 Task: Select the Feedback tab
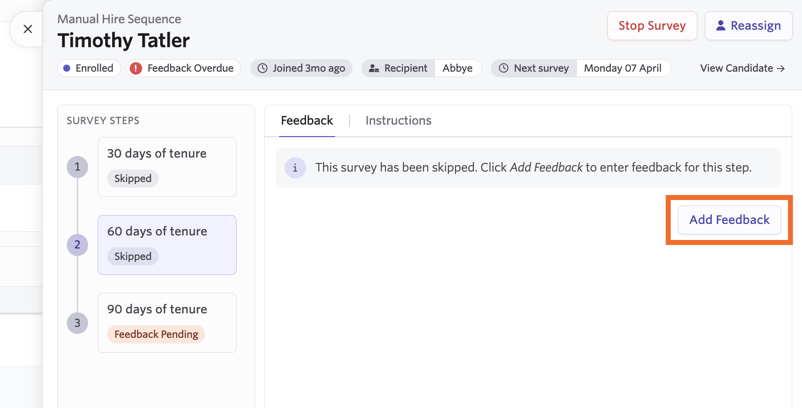[x=307, y=120]
